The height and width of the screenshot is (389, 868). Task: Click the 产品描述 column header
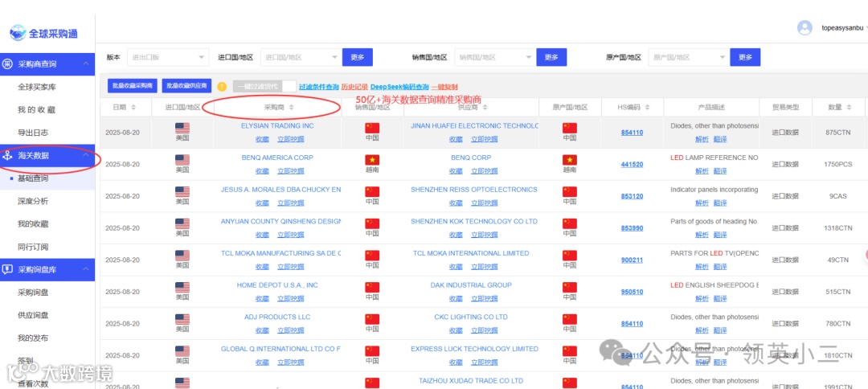[x=711, y=108]
